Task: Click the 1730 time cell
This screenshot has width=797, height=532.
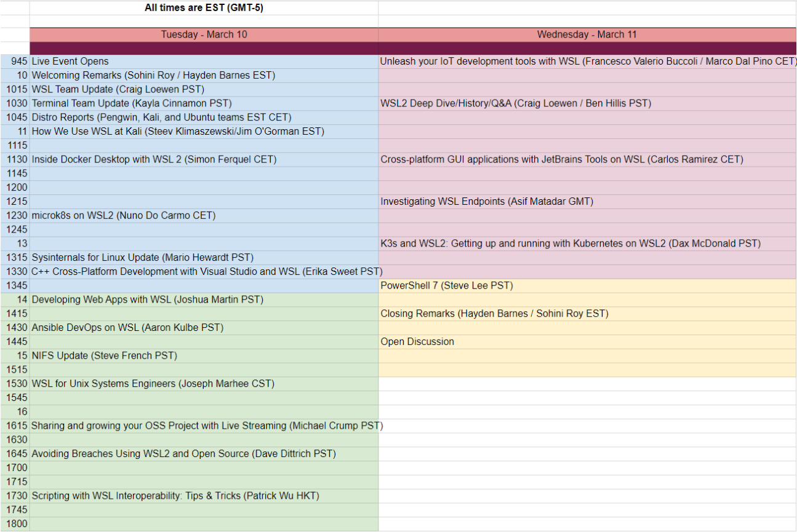Action: click(x=15, y=496)
